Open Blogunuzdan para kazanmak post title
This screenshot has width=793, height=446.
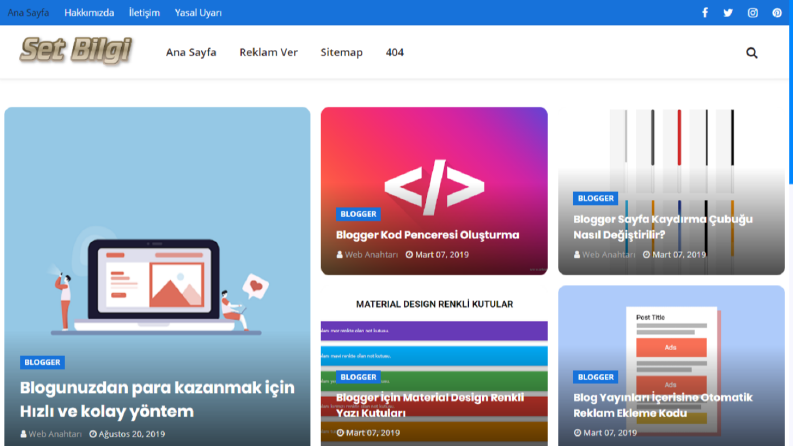click(x=157, y=399)
